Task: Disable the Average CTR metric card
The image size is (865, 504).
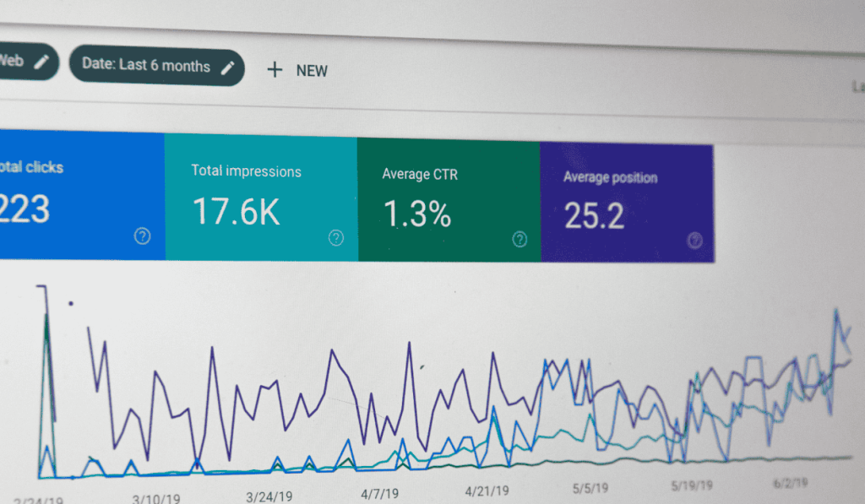Action: [x=448, y=201]
